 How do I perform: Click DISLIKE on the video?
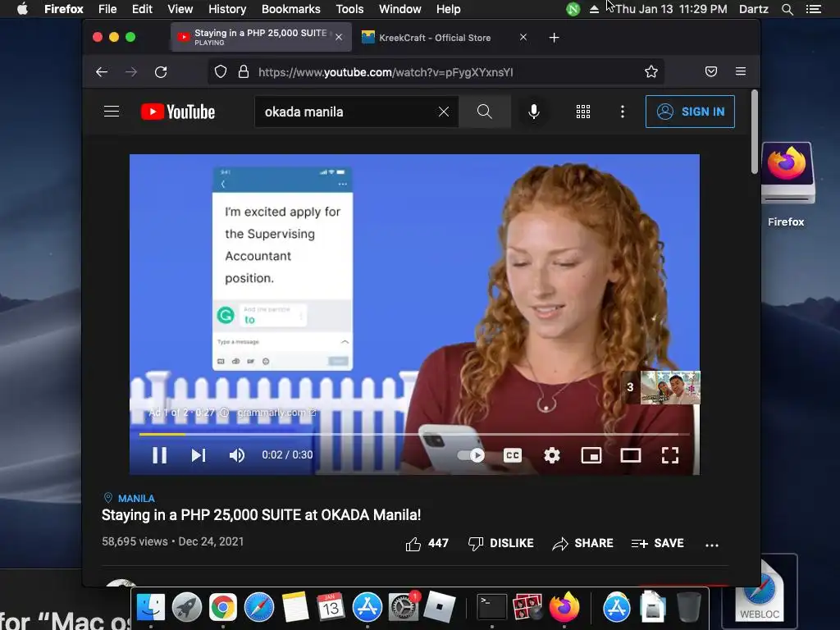501,544
